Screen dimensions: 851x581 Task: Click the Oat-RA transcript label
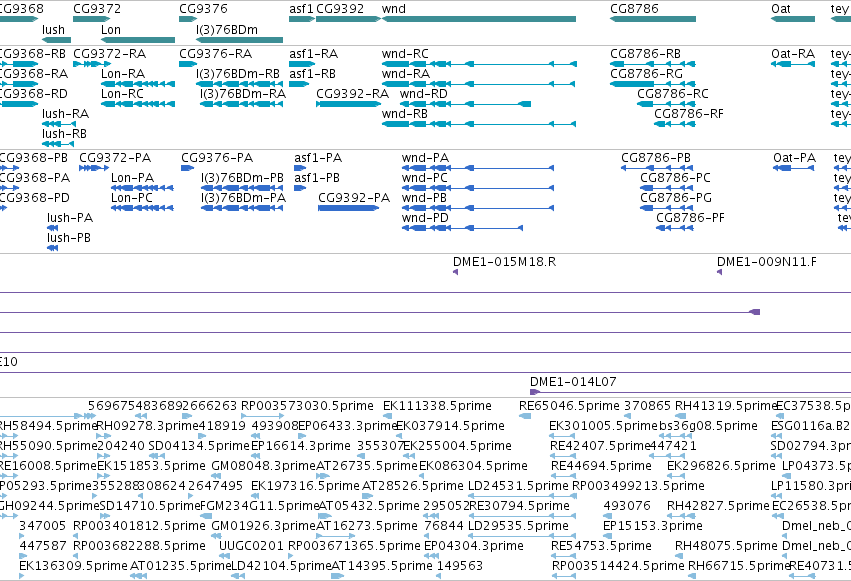[793, 54]
